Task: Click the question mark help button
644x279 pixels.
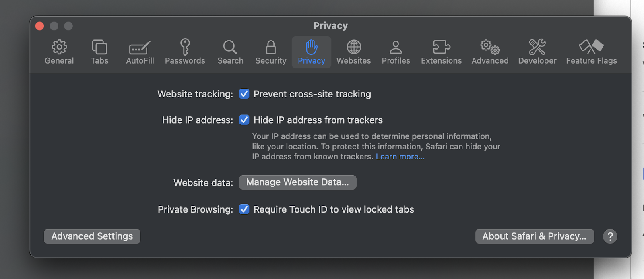Action: point(610,236)
